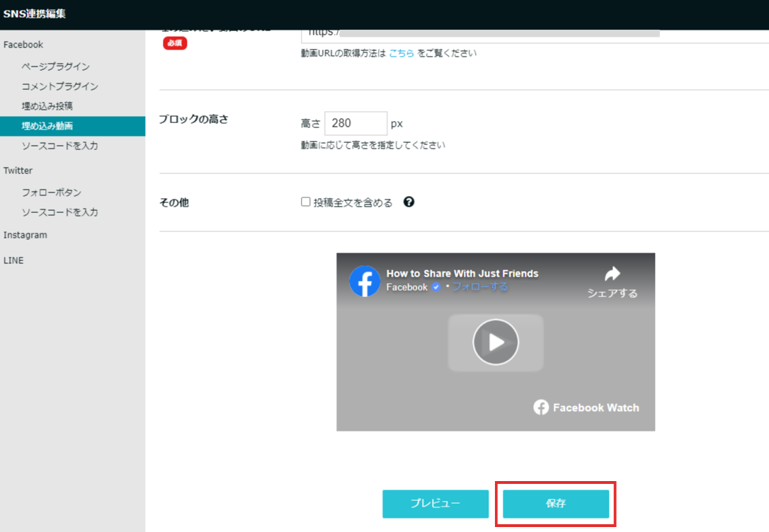This screenshot has width=769, height=532.
Task: Play the embedded Facebook video
Action: [x=496, y=342]
